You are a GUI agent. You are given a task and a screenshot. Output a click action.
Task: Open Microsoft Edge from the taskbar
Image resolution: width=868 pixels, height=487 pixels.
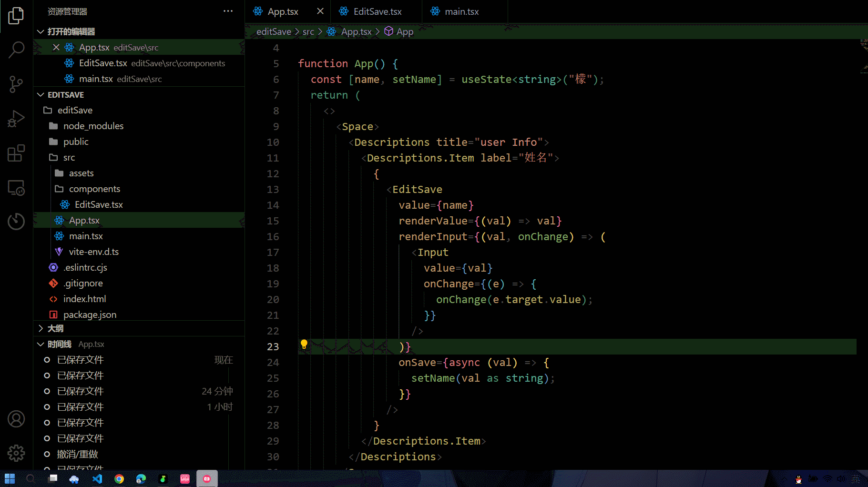[x=141, y=478]
